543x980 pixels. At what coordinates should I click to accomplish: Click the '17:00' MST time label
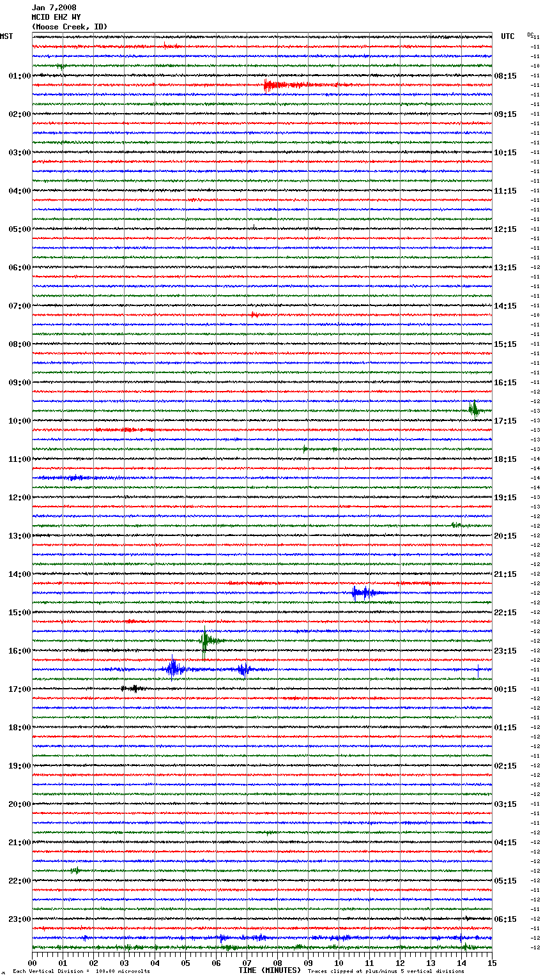(20, 689)
